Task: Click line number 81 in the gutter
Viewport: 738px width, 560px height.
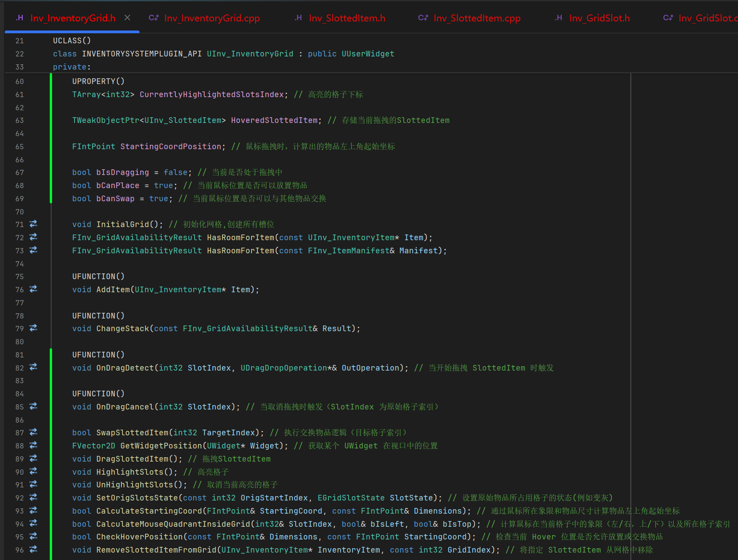Action: coord(20,355)
